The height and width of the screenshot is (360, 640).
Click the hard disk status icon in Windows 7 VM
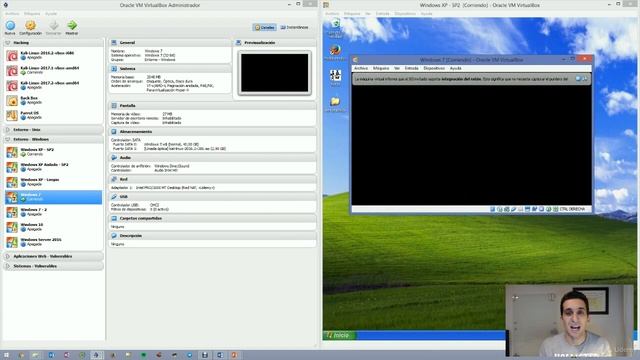pos(493,209)
